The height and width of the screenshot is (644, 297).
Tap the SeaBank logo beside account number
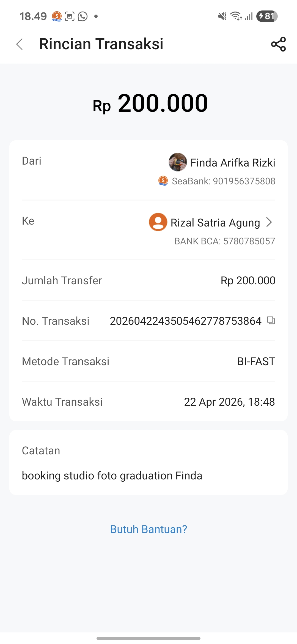(x=163, y=181)
